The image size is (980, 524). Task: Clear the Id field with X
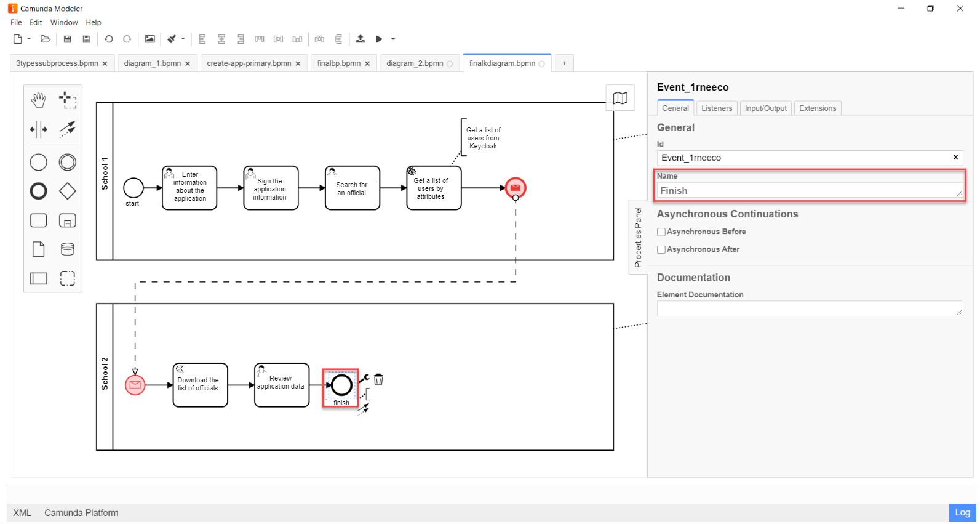pyautogui.click(x=955, y=158)
